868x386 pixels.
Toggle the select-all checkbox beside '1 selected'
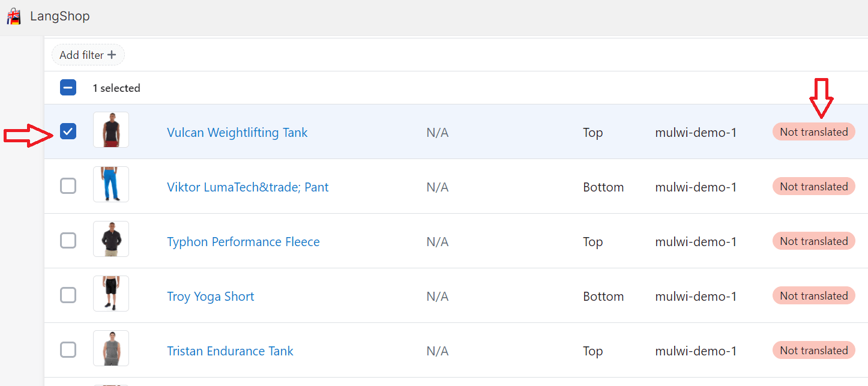click(x=68, y=88)
